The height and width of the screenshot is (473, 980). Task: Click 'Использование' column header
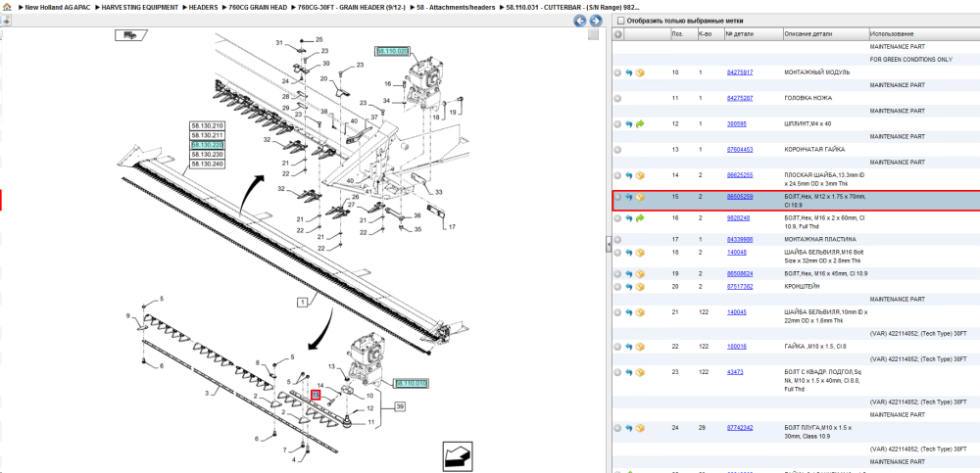point(924,33)
